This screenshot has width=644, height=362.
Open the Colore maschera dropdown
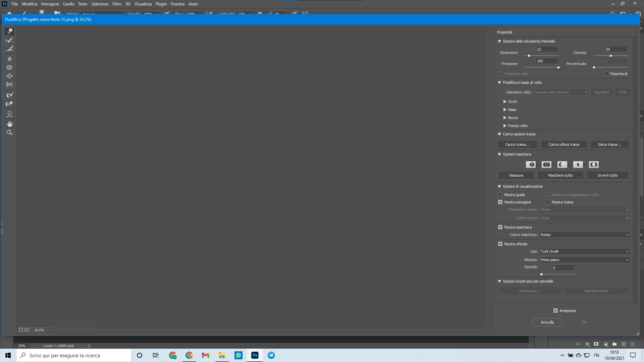tap(584, 235)
